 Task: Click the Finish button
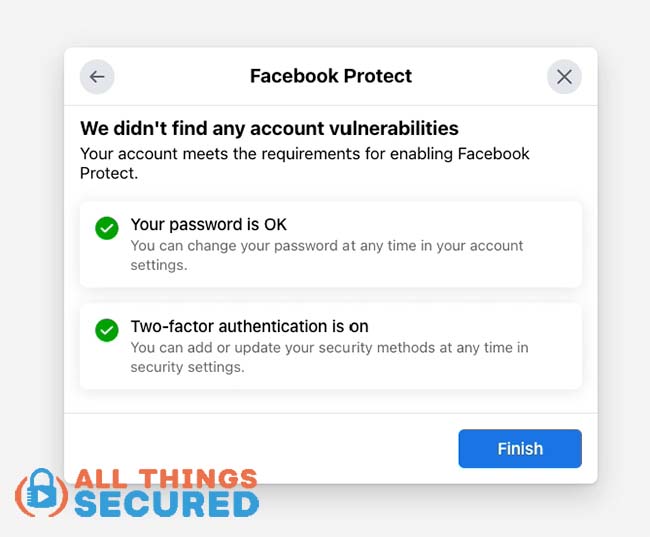tap(520, 449)
